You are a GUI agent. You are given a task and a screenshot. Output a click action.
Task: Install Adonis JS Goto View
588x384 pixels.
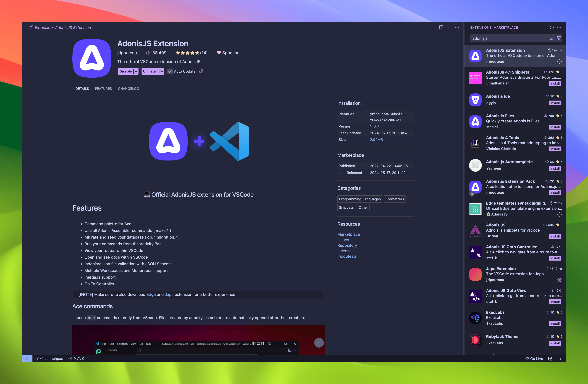555,302
